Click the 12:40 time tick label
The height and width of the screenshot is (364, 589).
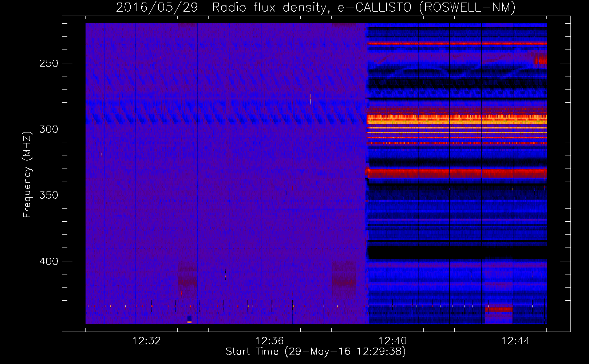393,341
